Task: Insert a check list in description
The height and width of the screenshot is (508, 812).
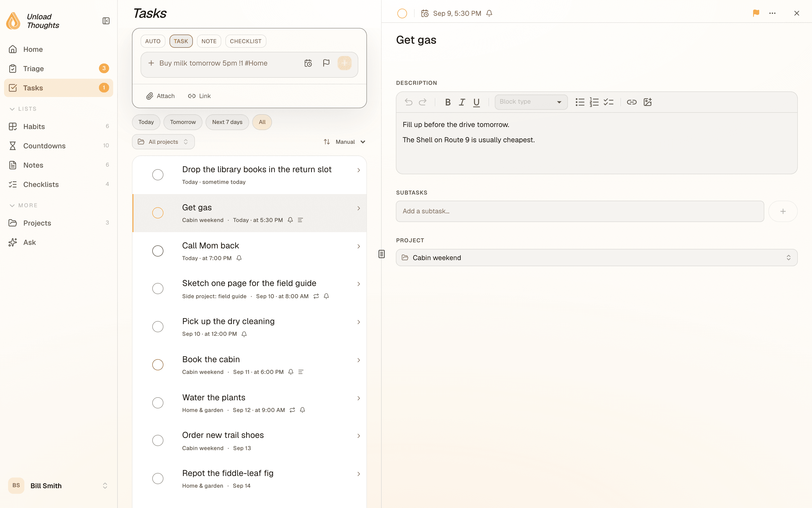Action: pyautogui.click(x=608, y=102)
